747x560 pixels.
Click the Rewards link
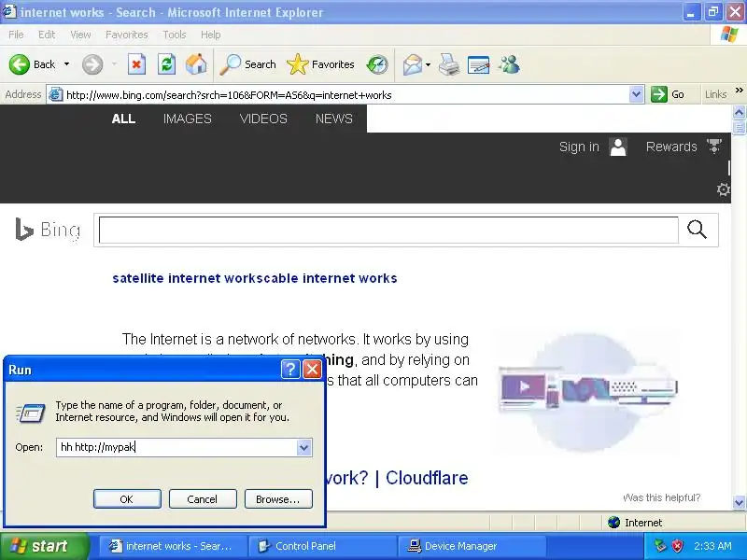[671, 147]
